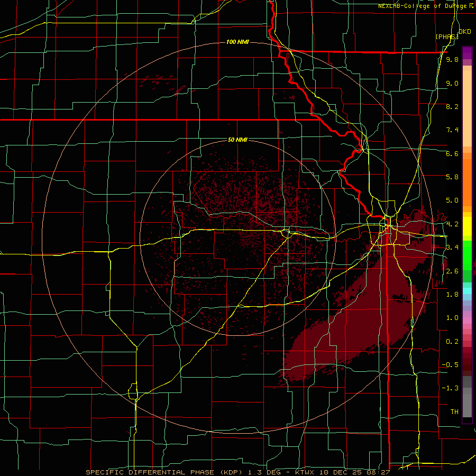Image resolution: width=476 pixels, height=476 pixels.
Task: Click the 5.0 color scale value
Action: pos(452,200)
